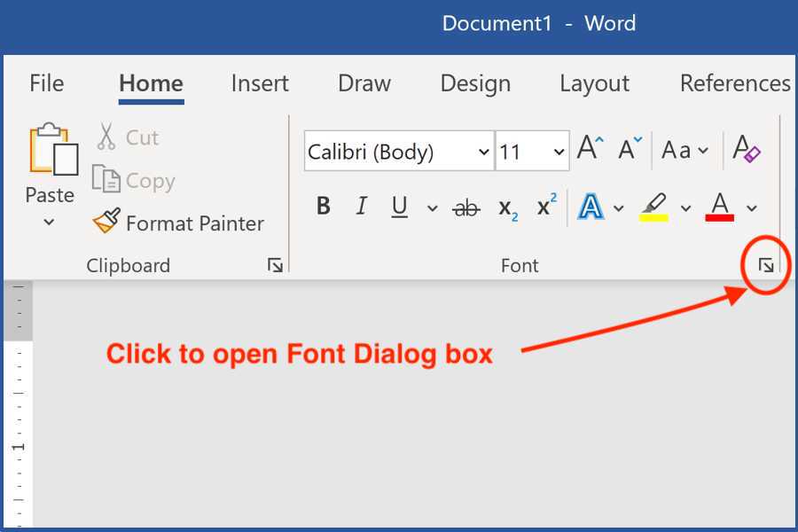
Task: Apply Text Effects blue outlined A
Action: (591, 207)
